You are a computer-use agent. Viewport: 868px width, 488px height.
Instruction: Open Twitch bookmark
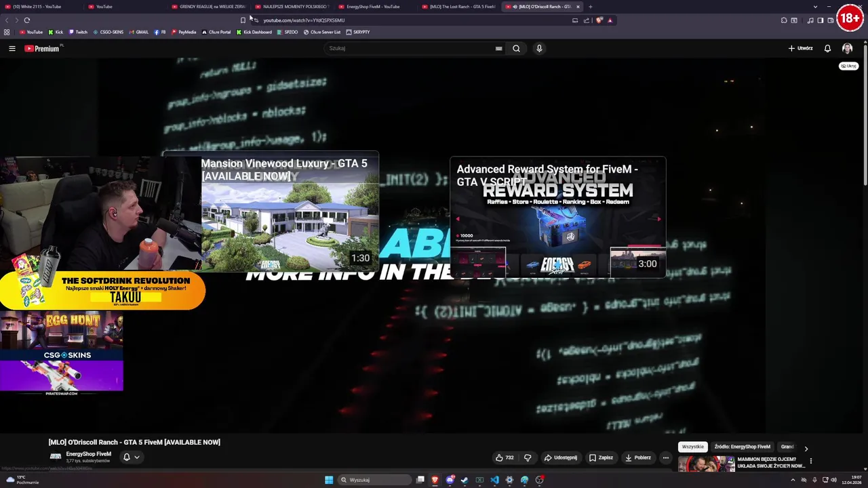point(78,32)
